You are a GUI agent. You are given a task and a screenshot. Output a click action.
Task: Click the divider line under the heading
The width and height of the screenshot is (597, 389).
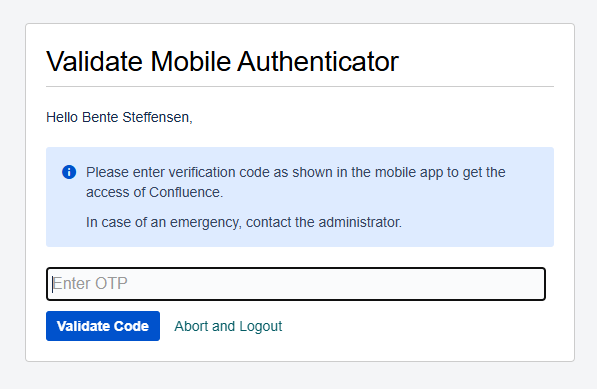click(300, 86)
